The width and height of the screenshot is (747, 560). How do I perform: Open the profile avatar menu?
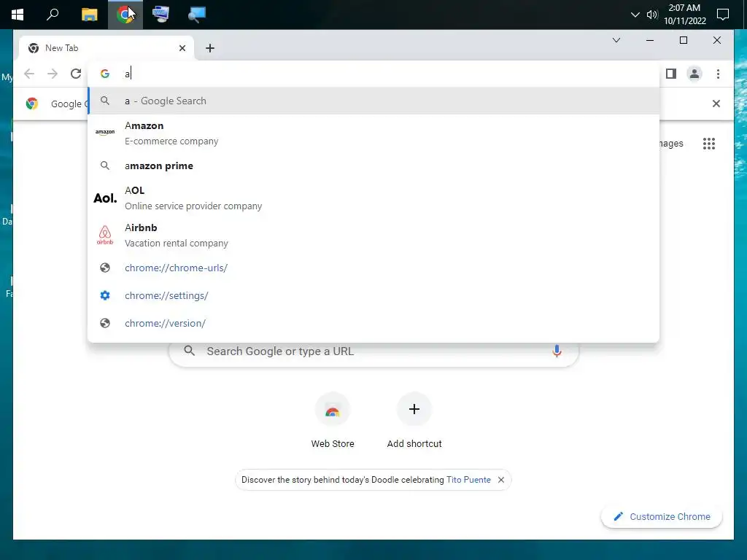tap(694, 74)
